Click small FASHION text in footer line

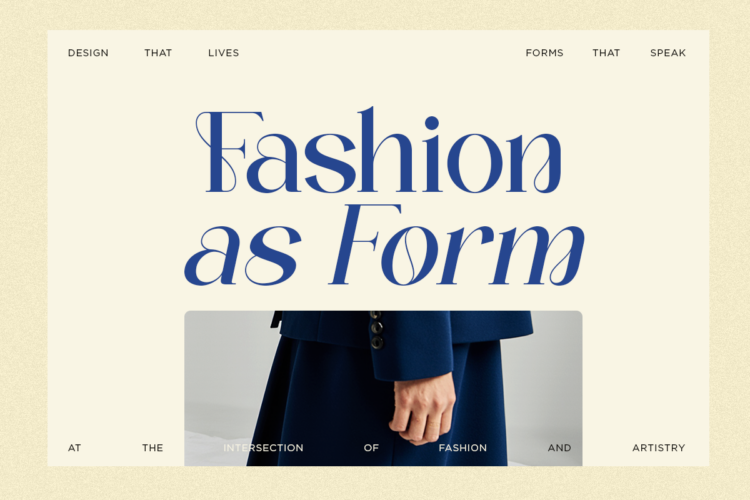[x=463, y=448]
